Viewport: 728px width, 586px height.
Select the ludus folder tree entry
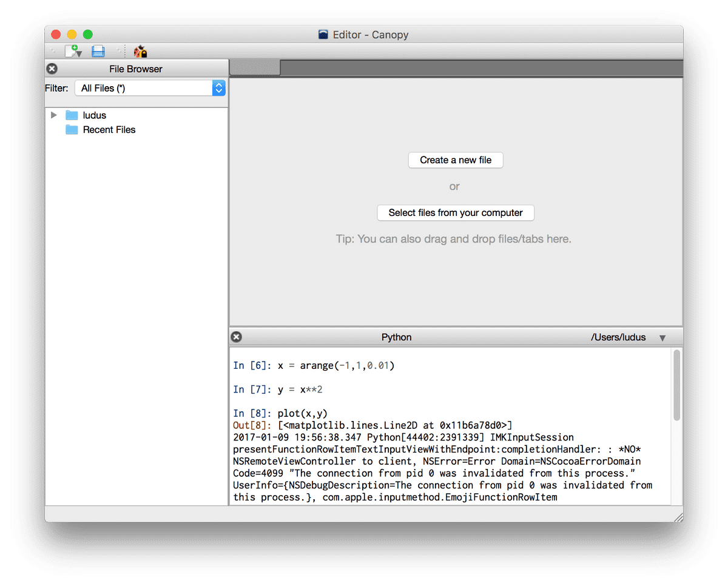(x=94, y=115)
